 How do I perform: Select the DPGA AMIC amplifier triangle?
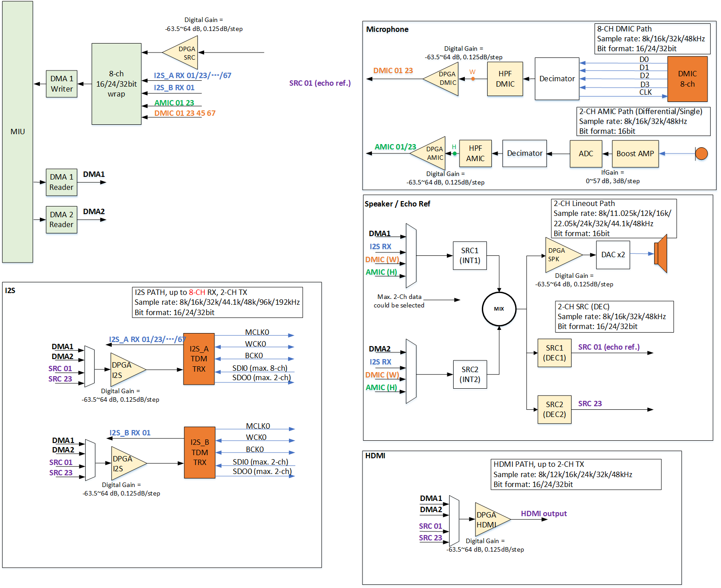click(428, 153)
